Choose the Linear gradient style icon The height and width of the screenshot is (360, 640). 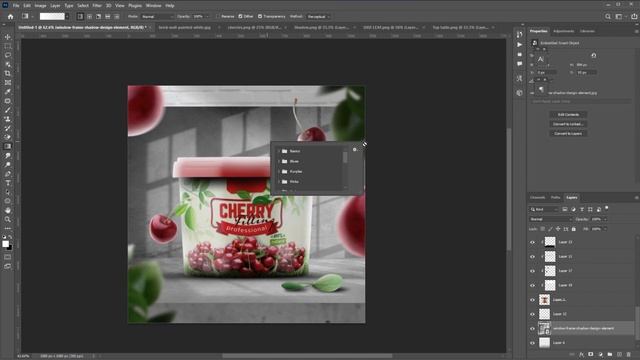coord(80,17)
